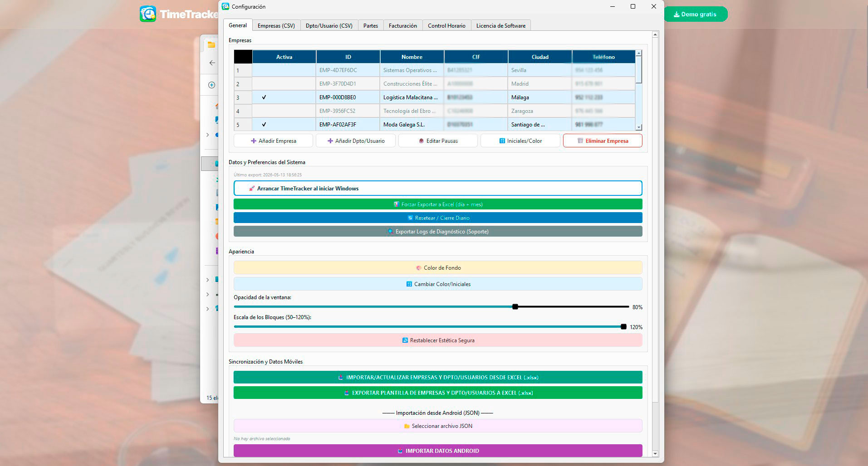
Task: Click cell EMP-3956FC52
Action: [348, 111]
